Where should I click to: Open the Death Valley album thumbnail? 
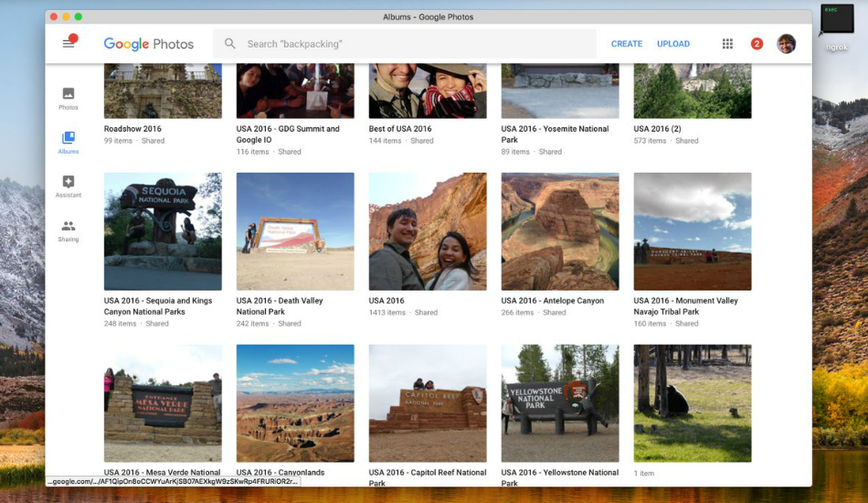point(295,231)
